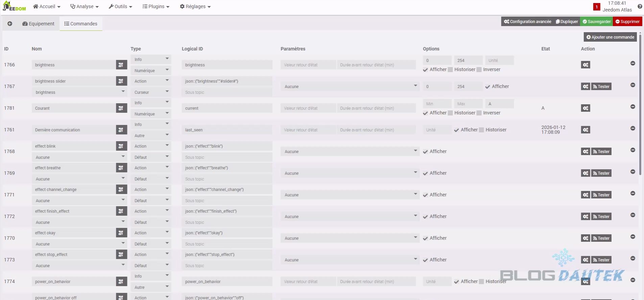The image size is (644, 300).
Task: Open gear settings for effect blink command
Action: tap(586, 151)
